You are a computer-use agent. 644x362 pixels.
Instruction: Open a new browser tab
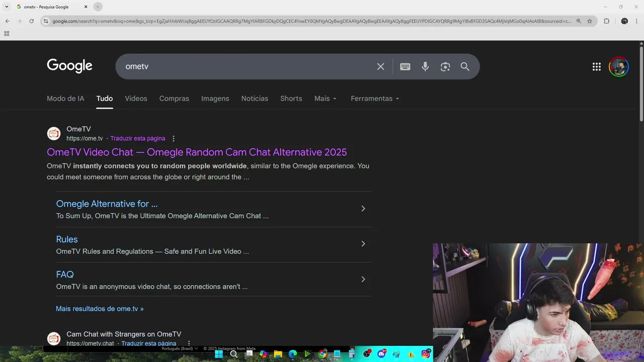[x=98, y=7]
